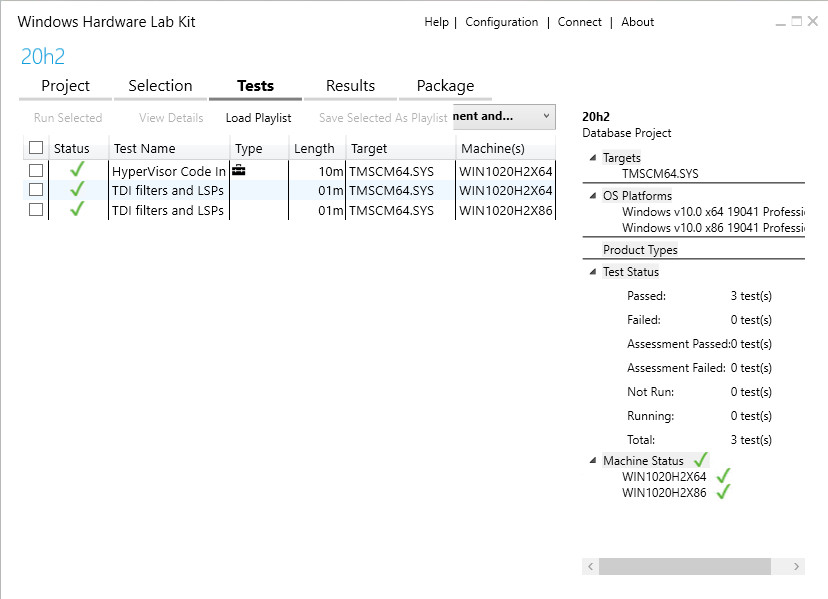Select Windows v10.0 x64 19041 platform
The width and height of the screenshot is (828, 599).
click(713, 211)
